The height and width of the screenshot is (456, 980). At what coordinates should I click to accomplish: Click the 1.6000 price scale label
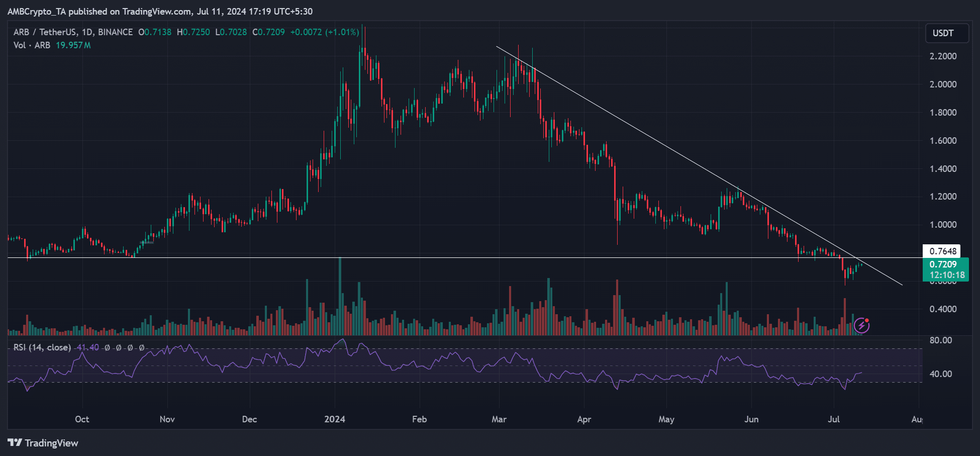943,141
